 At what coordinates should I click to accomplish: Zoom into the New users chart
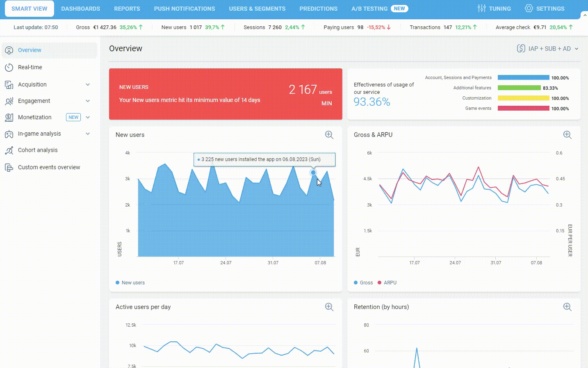click(329, 135)
